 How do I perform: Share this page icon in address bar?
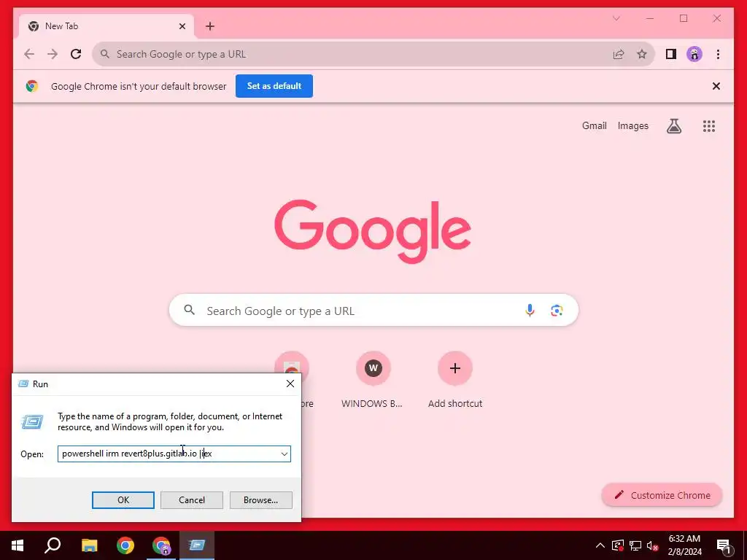pyautogui.click(x=619, y=54)
